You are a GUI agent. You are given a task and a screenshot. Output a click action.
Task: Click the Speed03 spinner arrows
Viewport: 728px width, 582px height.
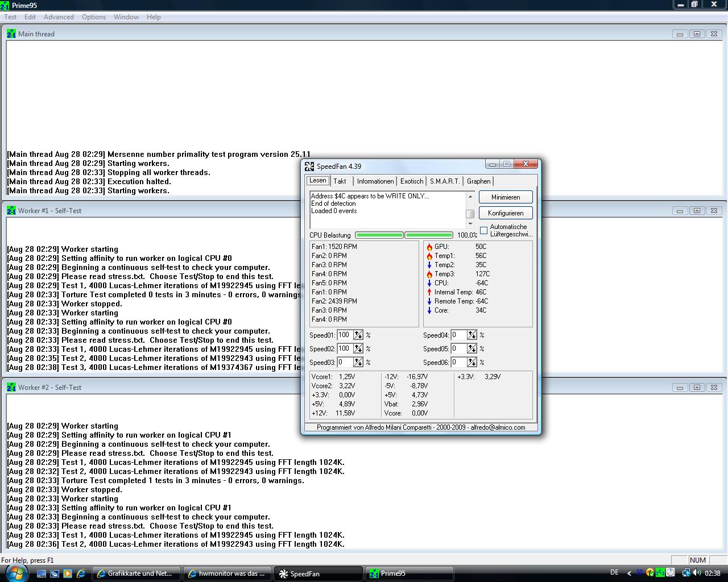pyautogui.click(x=358, y=363)
